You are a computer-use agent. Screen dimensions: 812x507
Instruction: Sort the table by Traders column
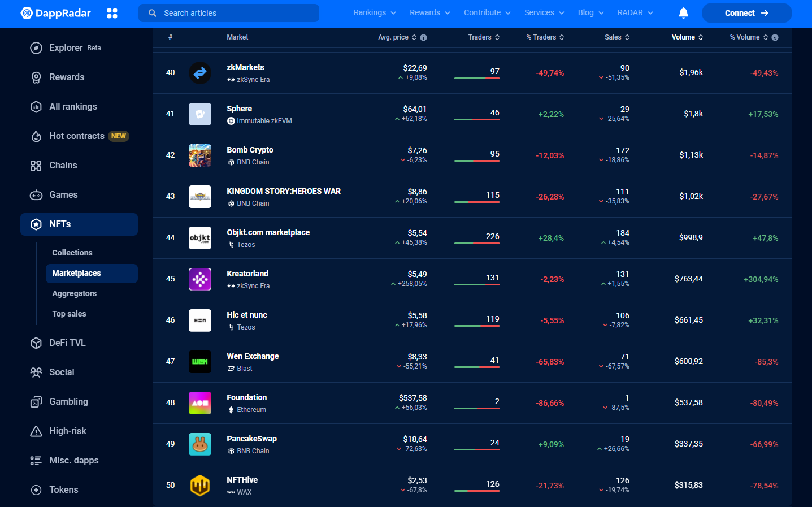point(484,37)
